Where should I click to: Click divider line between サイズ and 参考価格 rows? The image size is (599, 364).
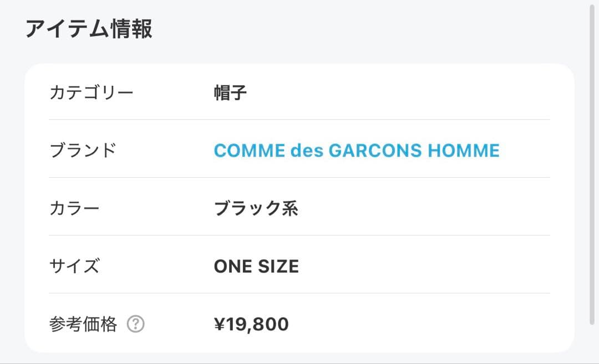[299, 293]
